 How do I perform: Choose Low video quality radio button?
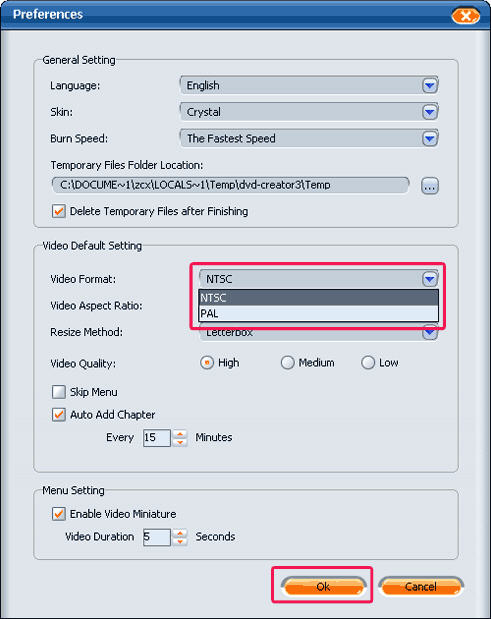pyautogui.click(x=368, y=362)
